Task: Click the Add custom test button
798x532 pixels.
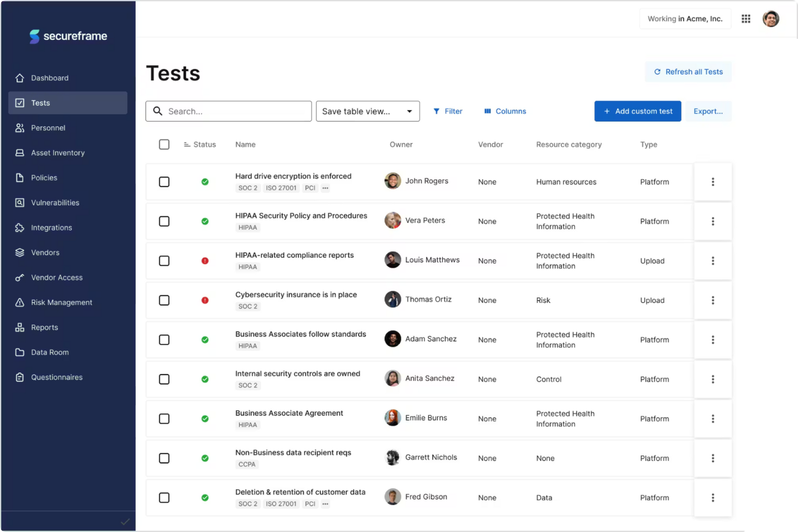Action: 637,111
